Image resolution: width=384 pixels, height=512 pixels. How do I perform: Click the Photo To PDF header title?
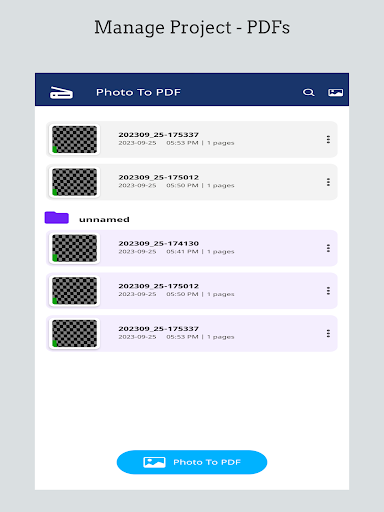[x=138, y=92]
